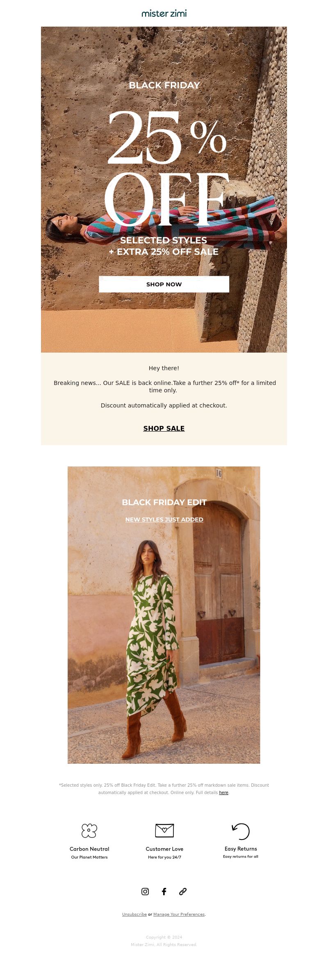Click the Carbon Neutral label text

pyautogui.click(x=89, y=849)
